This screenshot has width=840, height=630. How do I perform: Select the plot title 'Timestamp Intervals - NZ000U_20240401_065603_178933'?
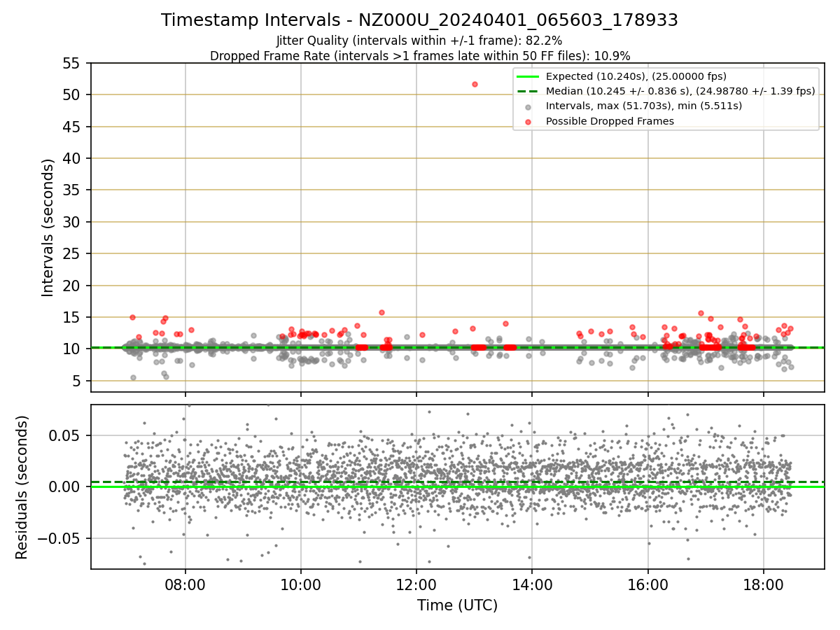click(419, 20)
